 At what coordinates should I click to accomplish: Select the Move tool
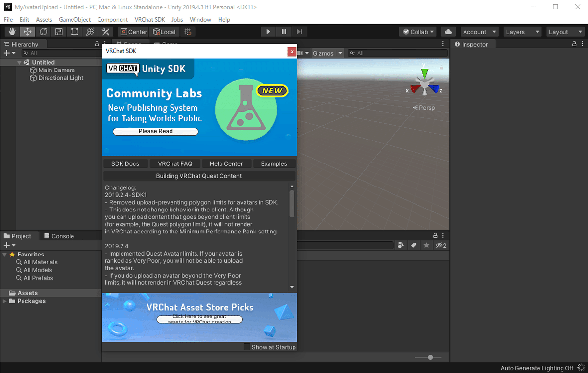click(28, 32)
